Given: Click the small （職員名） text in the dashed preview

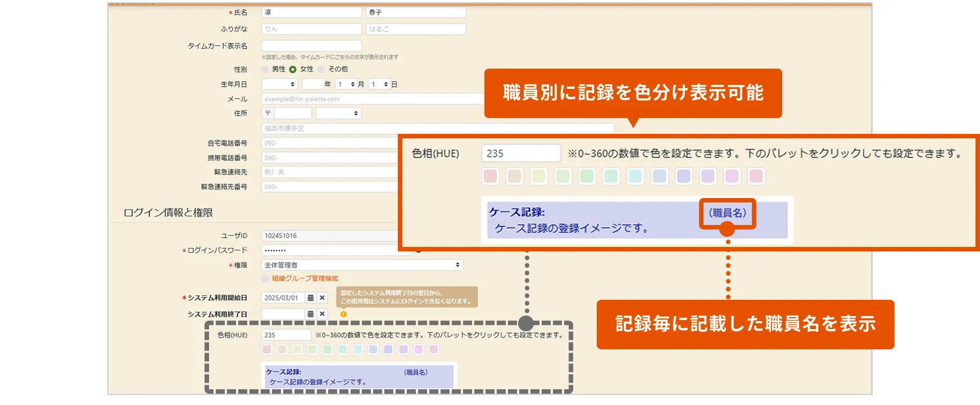Looking at the screenshot, I should point(416,372).
